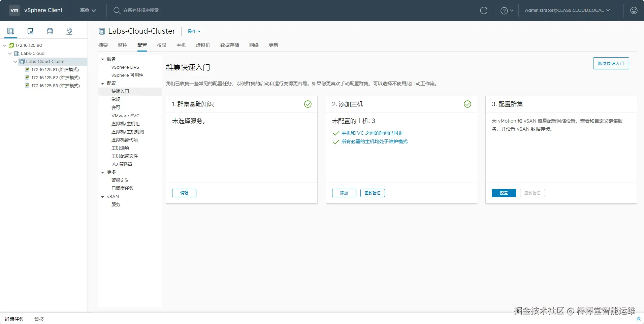The width and height of the screenshot is (644, 324).
Task: Open the 操作 actions dropdown
Action: 194,31
